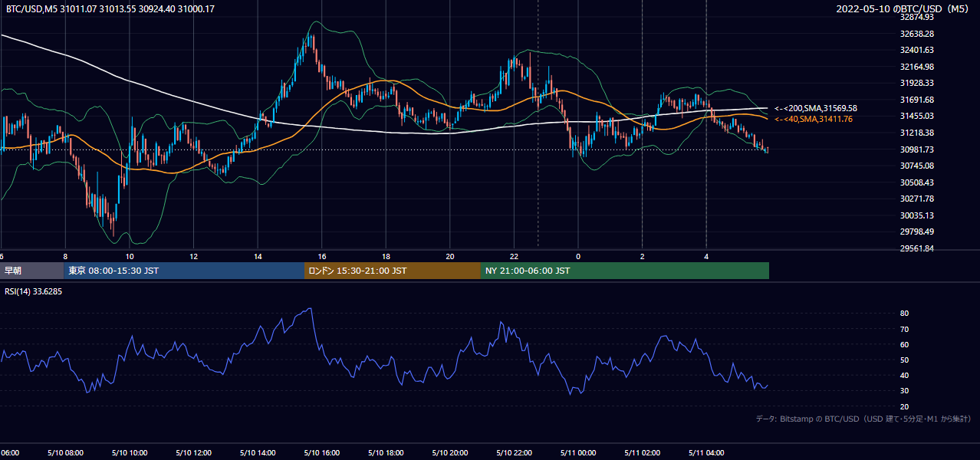Click hour tick 0 under the price chart
Image resolution: width=980 pixels, height=460 pixels.
tap(578, 256)
